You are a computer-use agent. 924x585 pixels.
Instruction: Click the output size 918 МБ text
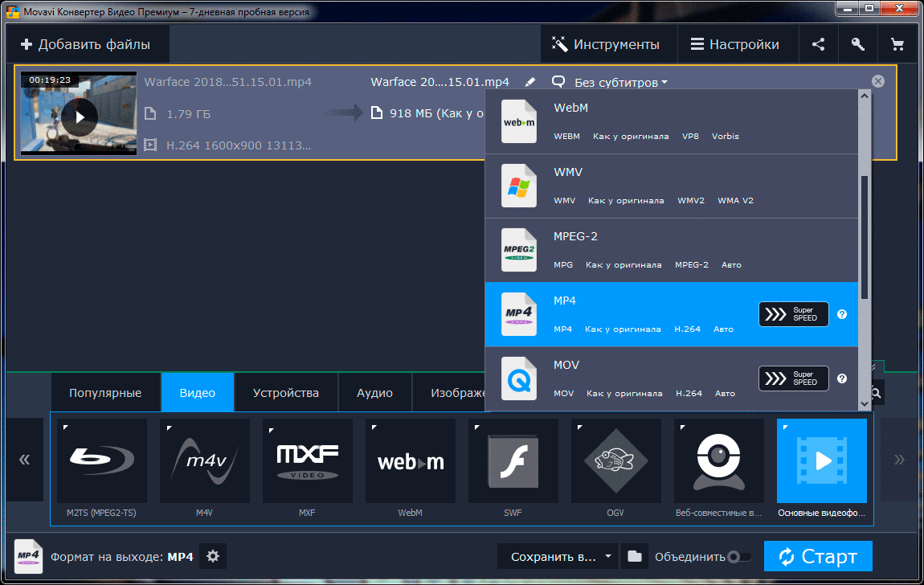point(436,113)
